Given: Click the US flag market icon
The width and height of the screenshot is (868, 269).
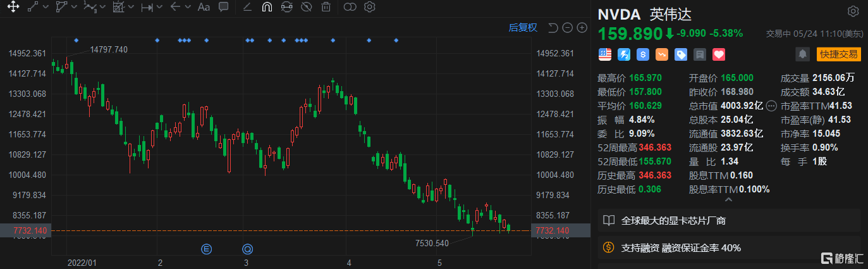Looking at the screenshot, I should 605,54.
